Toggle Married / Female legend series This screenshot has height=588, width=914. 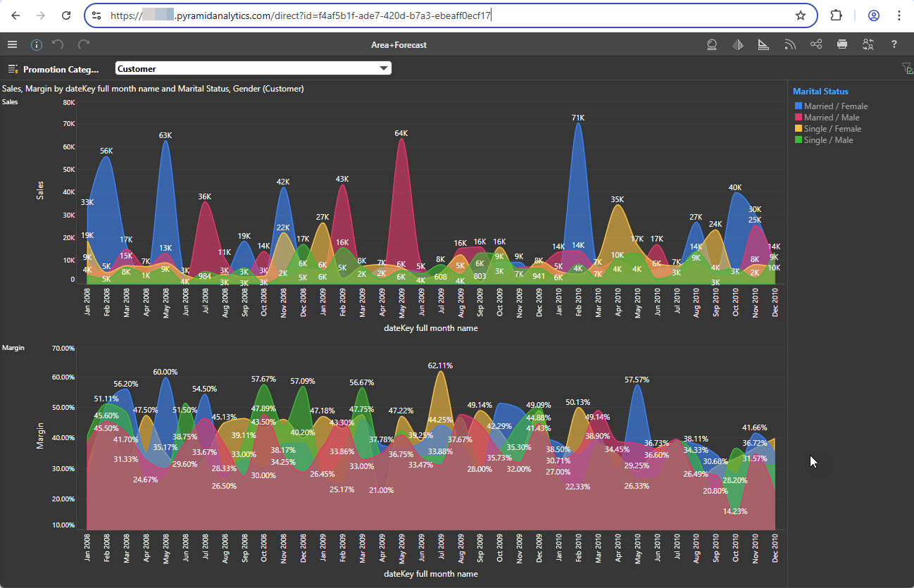point(836,106)
